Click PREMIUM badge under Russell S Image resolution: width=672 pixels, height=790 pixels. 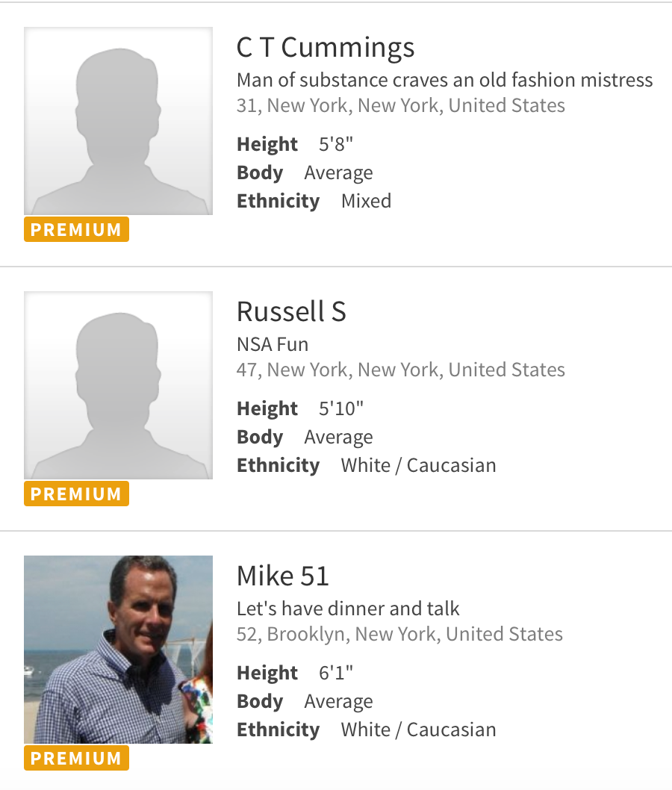[76, 494]
